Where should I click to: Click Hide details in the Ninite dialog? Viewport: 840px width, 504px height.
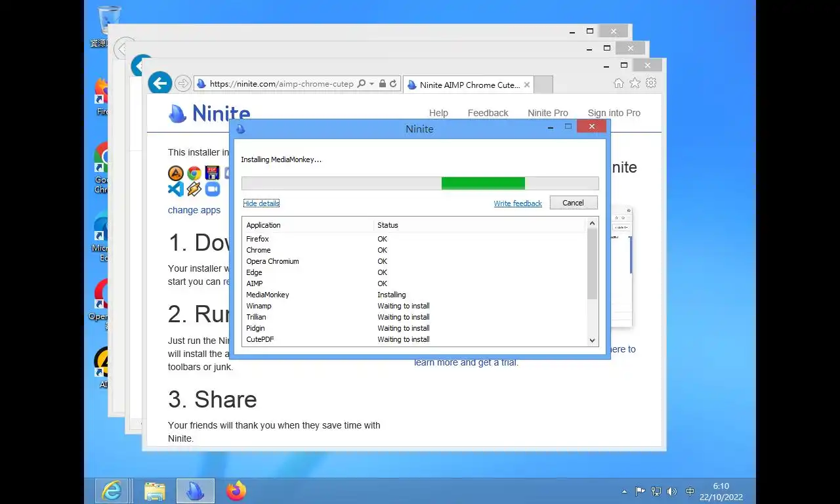[261, 203]
